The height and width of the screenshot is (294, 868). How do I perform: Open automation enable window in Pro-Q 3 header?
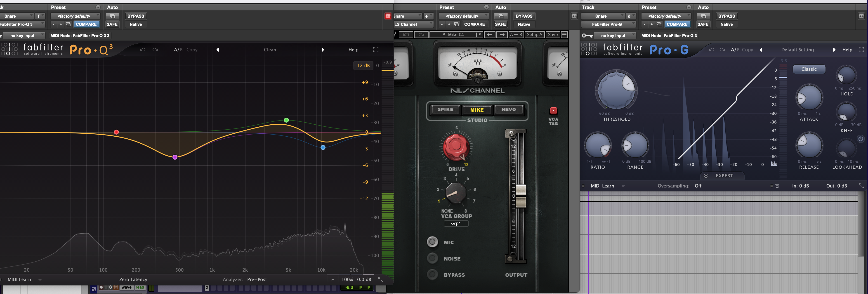[x=112, y=16]
